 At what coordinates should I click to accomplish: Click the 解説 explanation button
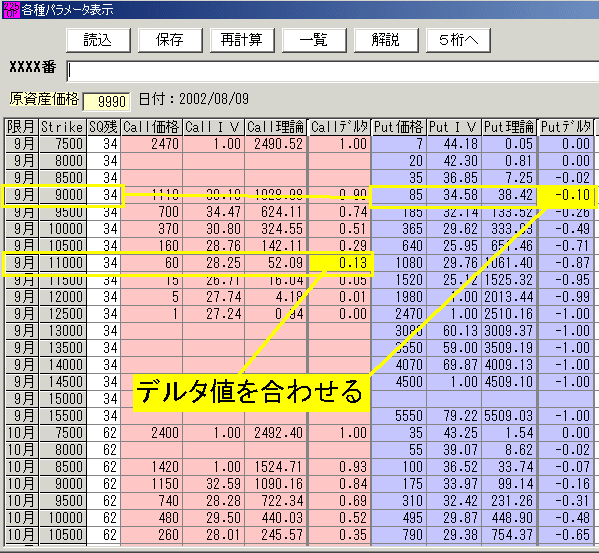[386, 40]
